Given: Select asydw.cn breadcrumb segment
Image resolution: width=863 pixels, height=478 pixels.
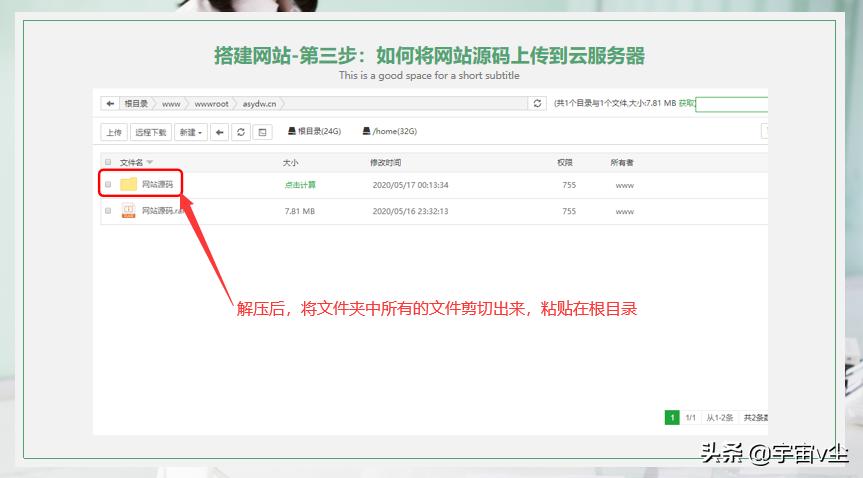Looking at the screenshot, I should click(259, 104).
